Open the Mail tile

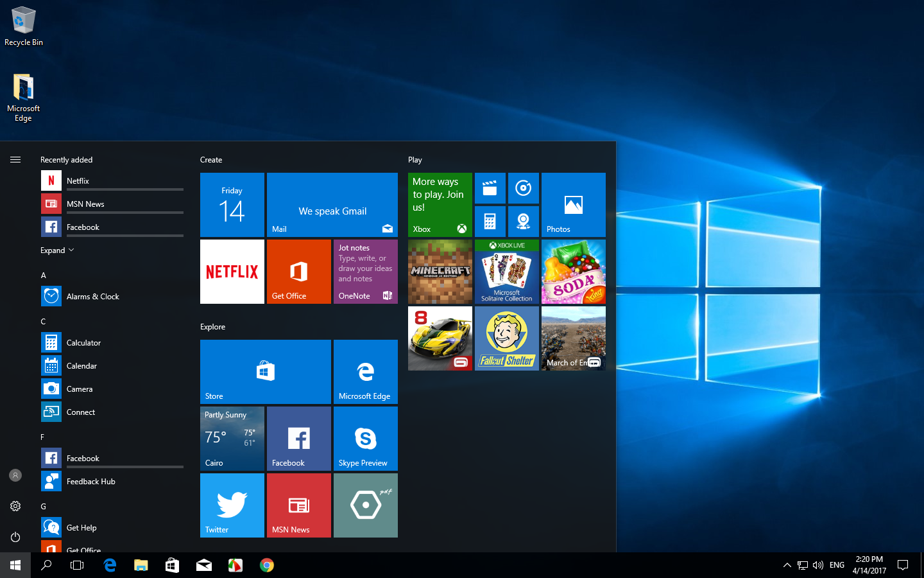[x=332, y=205]
